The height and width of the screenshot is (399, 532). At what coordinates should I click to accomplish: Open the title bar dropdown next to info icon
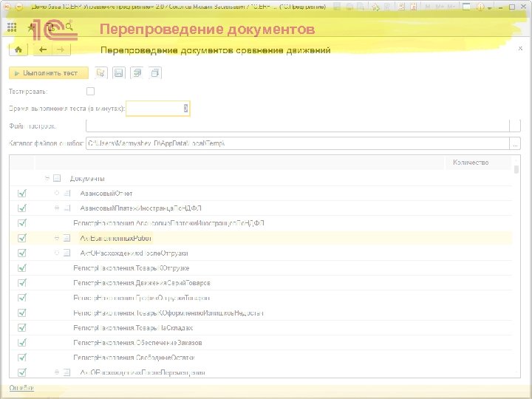[x=489, y=7]
